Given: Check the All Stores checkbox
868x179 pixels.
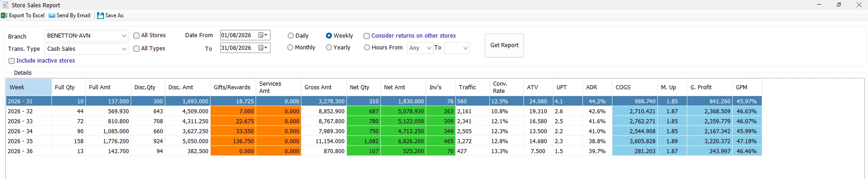Looking at the screenshot, I should coord(136,35).
